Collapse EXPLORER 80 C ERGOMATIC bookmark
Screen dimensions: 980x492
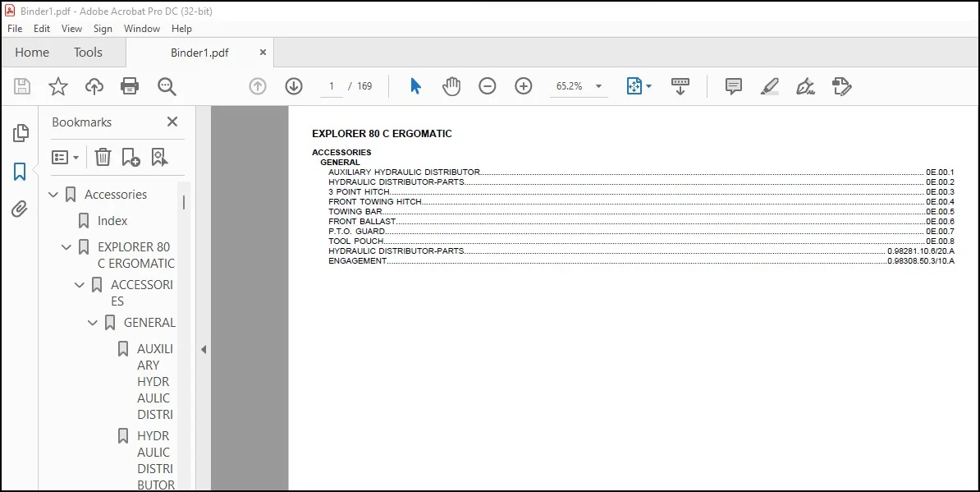point(66,247)
